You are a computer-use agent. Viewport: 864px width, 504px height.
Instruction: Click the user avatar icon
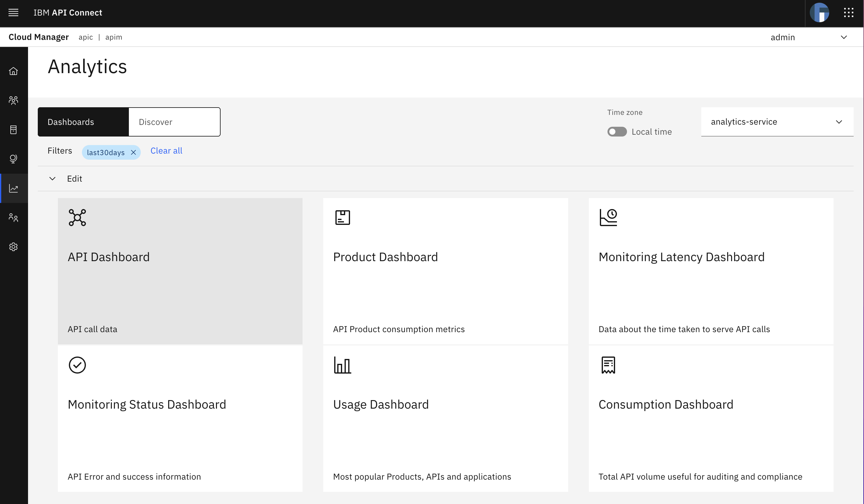[x=820, y=13]
